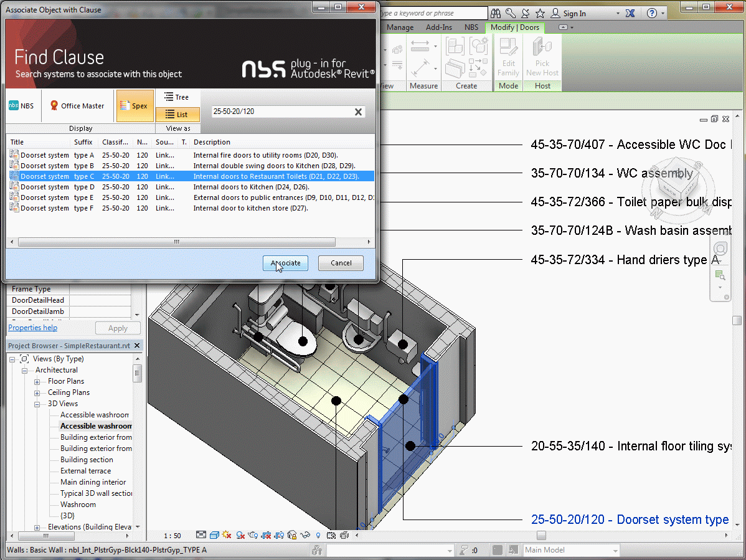Open the Manage ribbon tab

tap(400, 27)
